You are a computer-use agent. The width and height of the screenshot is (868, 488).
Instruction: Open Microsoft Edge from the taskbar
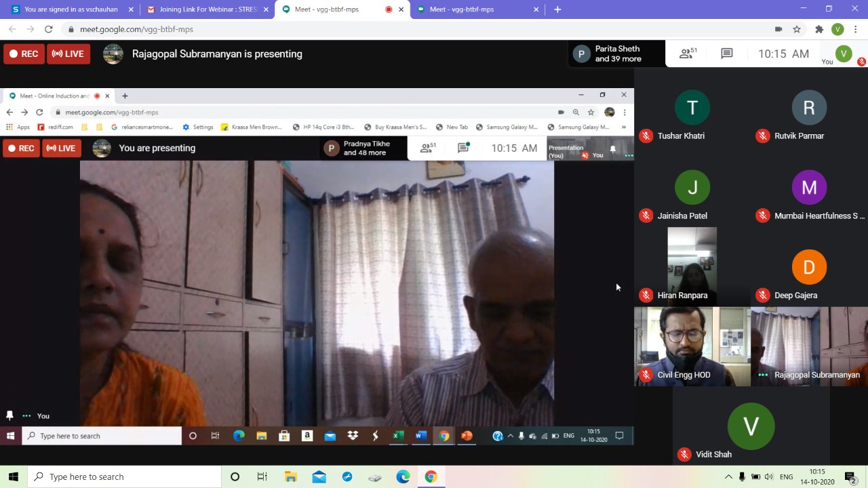[403, 476]
